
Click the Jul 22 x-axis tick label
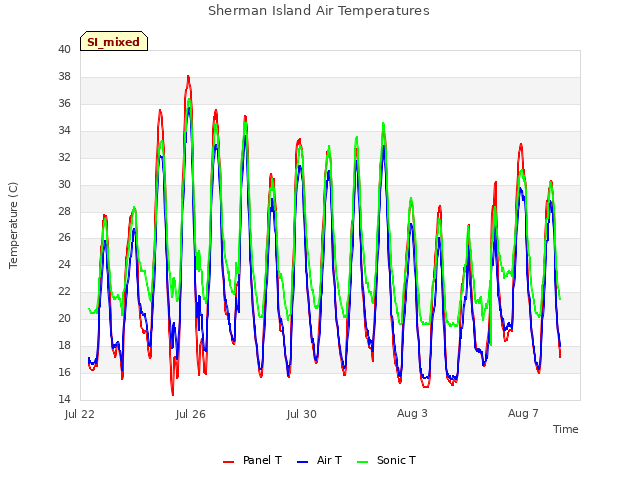tap(80, 414)
